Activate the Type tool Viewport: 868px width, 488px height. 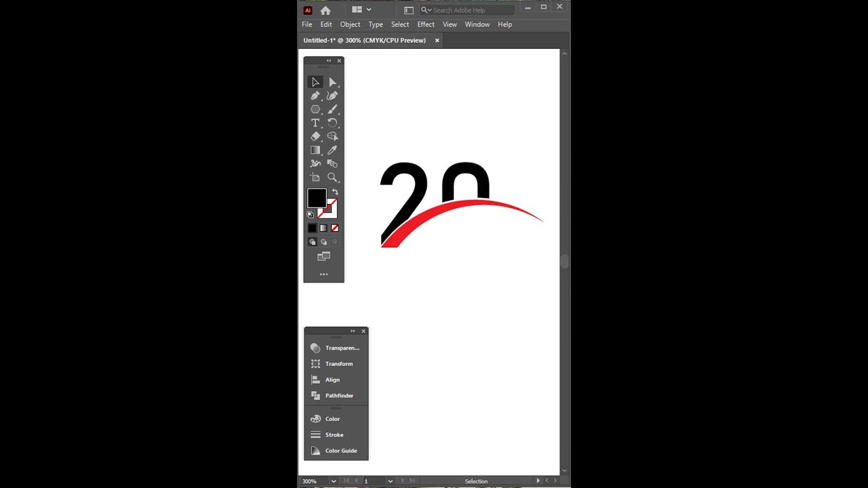pyautogui.click(x=315, y=123)
